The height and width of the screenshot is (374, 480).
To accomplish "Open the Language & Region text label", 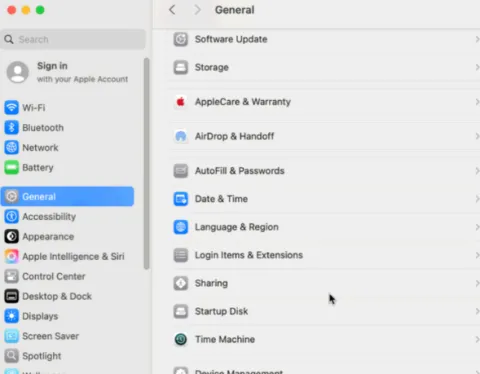I will 237,227.
